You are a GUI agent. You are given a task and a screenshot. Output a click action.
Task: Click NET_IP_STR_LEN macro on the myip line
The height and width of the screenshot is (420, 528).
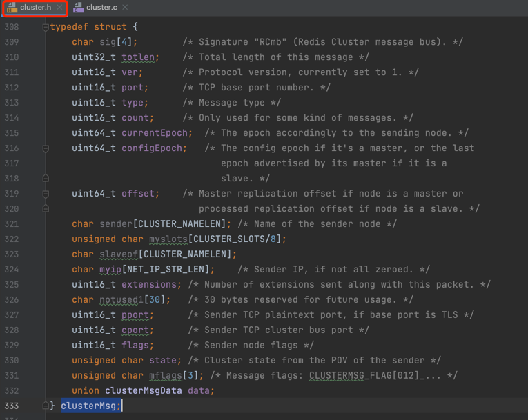pyautogui.click(x=176, y=270)
